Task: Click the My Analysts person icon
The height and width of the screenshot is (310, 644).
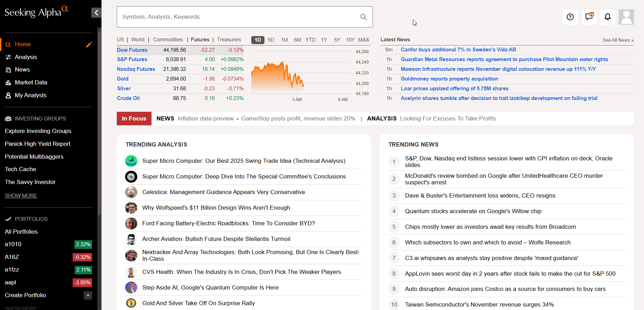Action: point(8,95)
